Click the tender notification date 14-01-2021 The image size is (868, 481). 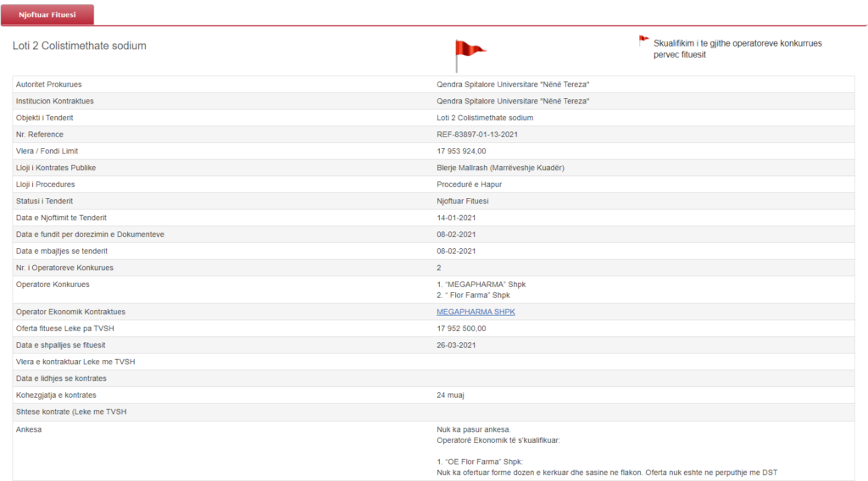tap(456, 218)
